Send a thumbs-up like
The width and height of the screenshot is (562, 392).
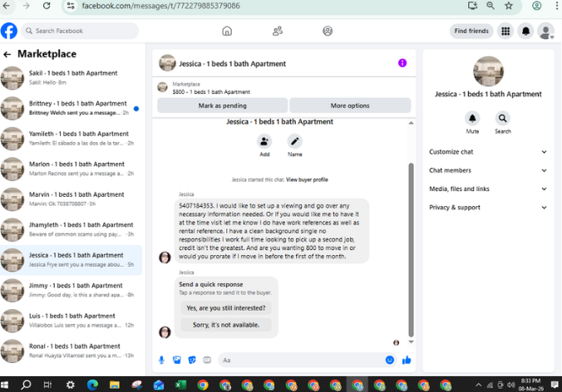click(x=407, y=360)
